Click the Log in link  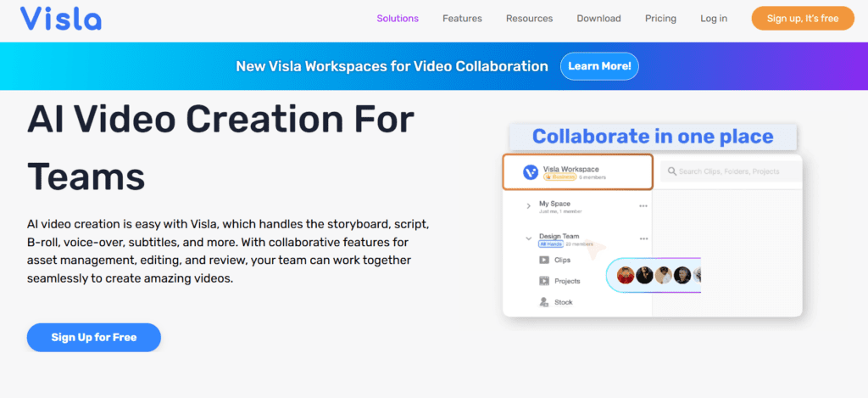(x=714, y=19)
